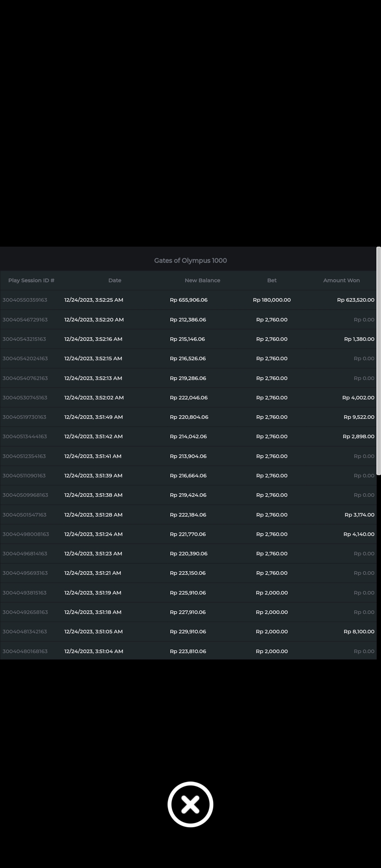Click the Rp 623,520.00 amount won entry
Image resolution: width=381 pixels, height=868 pixels.
(x=355, y=300)
